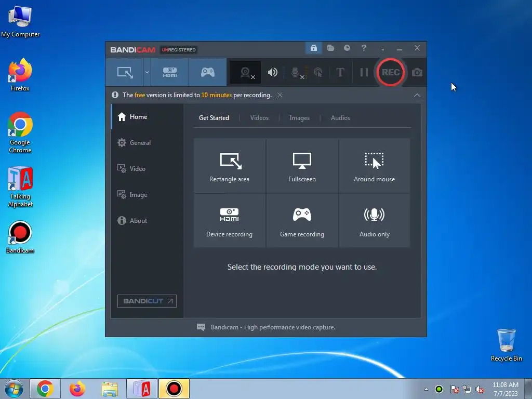Open screen recording mode dropdown arrow
The width and height of the screenshot is (532, 399).
coord(147,72)
